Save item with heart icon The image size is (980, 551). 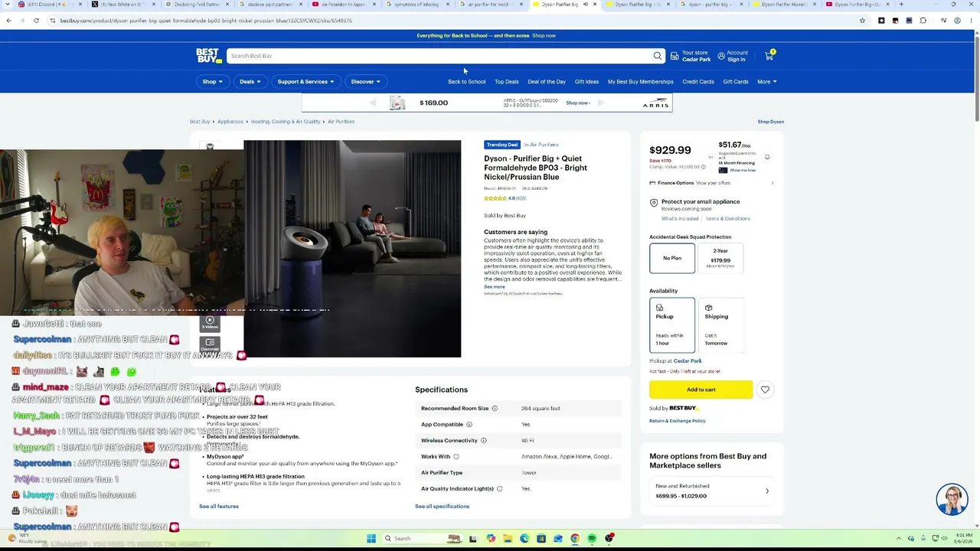coord(765,390)
